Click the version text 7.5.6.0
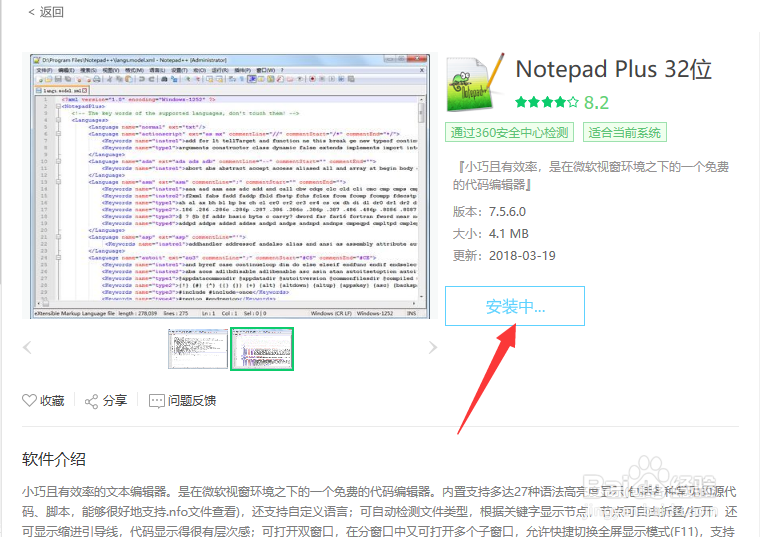 coord(507,212)
